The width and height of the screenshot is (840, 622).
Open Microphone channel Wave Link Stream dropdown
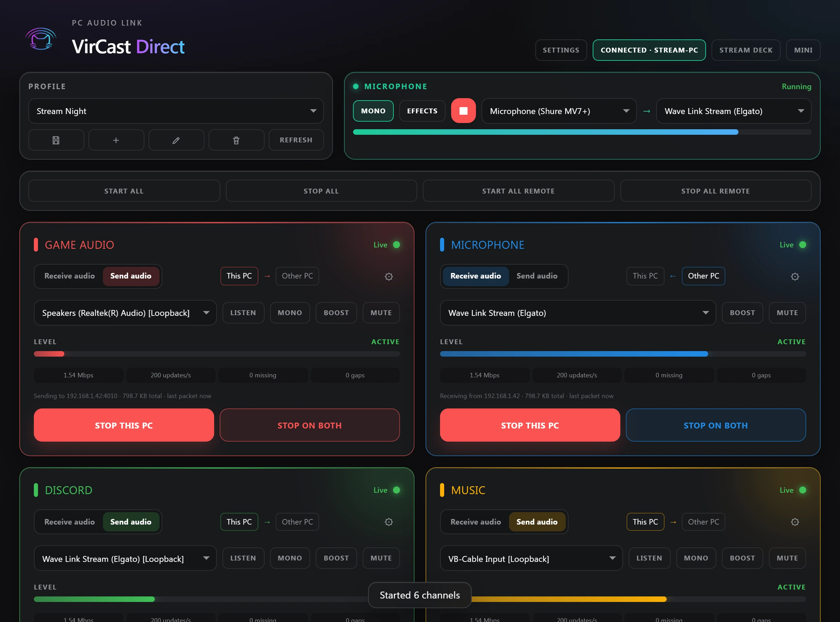click(578, 312)
